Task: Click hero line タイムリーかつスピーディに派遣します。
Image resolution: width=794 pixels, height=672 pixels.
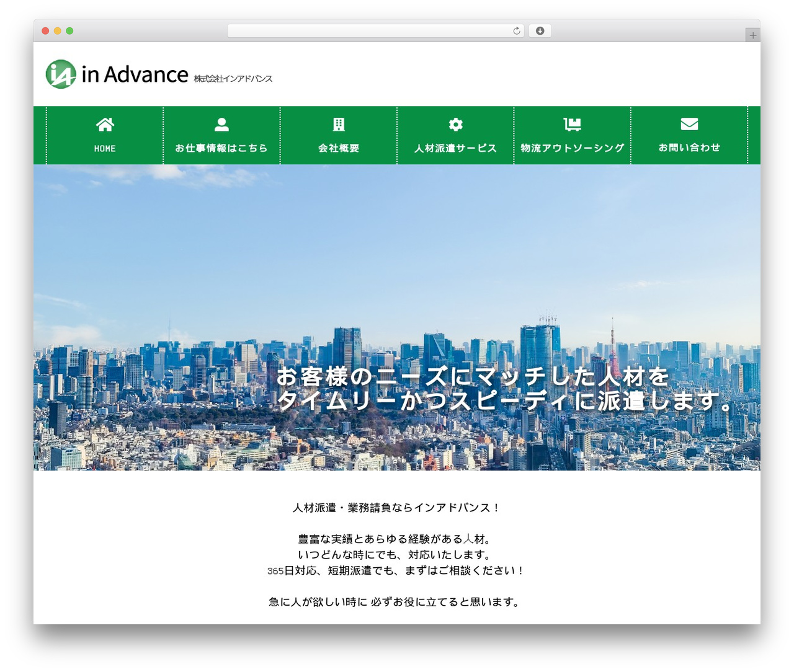Action: pyautogui.click(x=505, y=401)
